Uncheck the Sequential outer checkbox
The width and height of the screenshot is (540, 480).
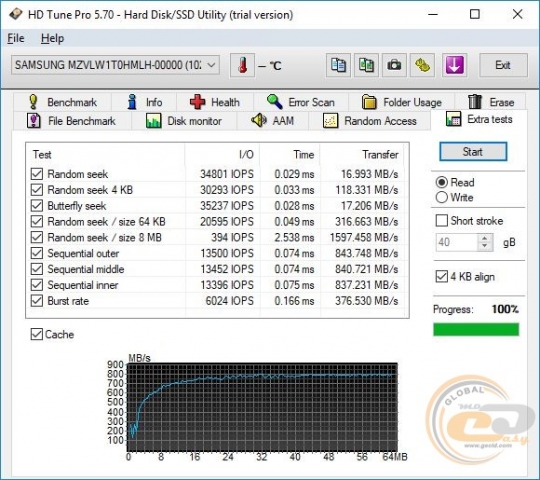(x=37, y=253)
